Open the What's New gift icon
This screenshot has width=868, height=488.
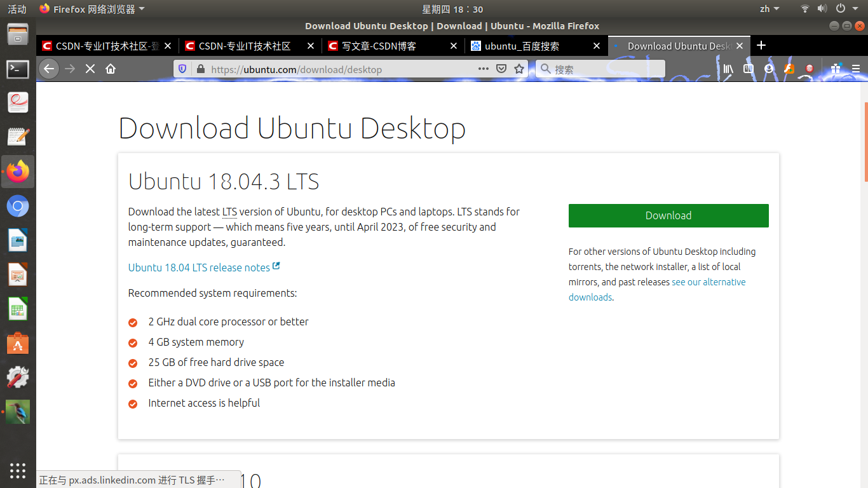pyautogui.click(x=836, y=69)
